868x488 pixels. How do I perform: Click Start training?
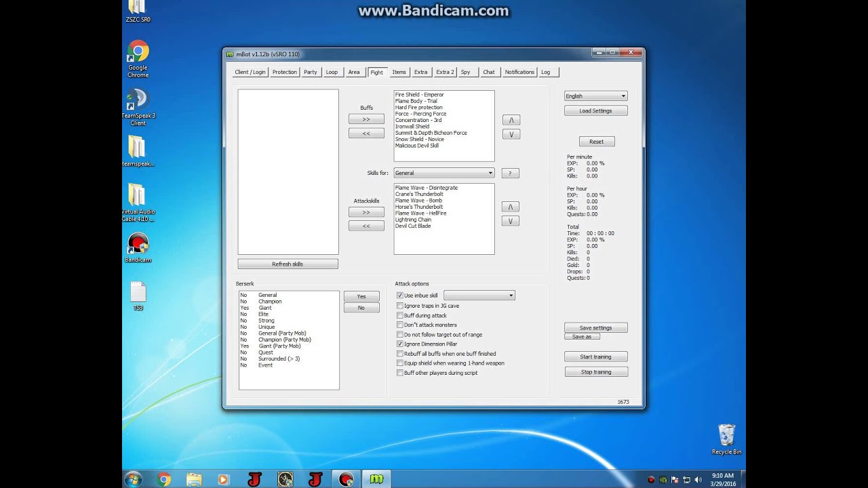(595, 357)
